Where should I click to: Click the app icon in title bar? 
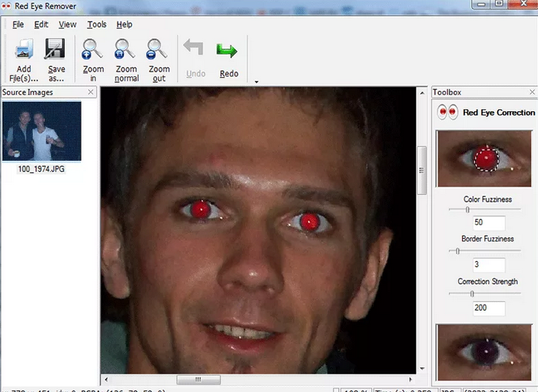[6, 6]
